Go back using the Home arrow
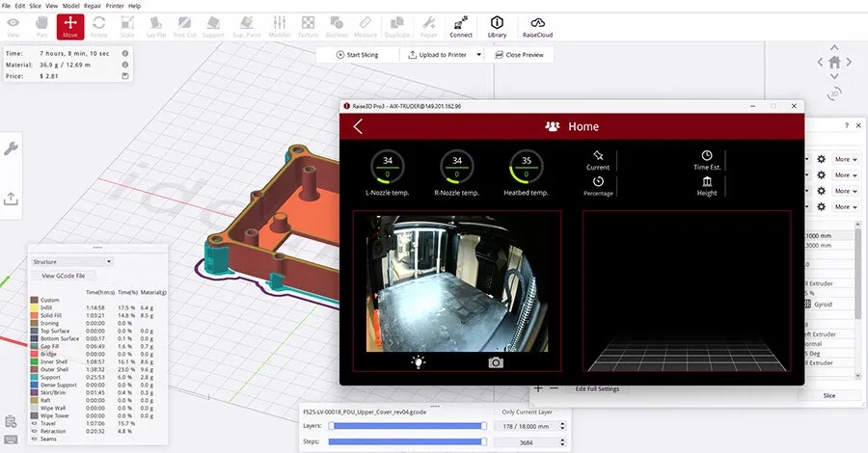 coord(358,126)
